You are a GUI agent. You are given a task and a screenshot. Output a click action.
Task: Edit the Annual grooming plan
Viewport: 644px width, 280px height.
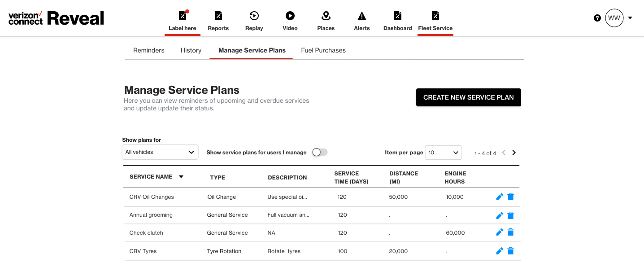(500, 215)
